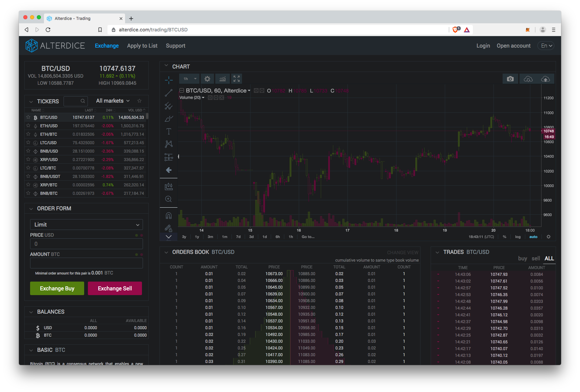580x392 pixels.
Task: Open chart axis settings gear at bottom right
Action: pyautogui.click(x=549, y=237)
